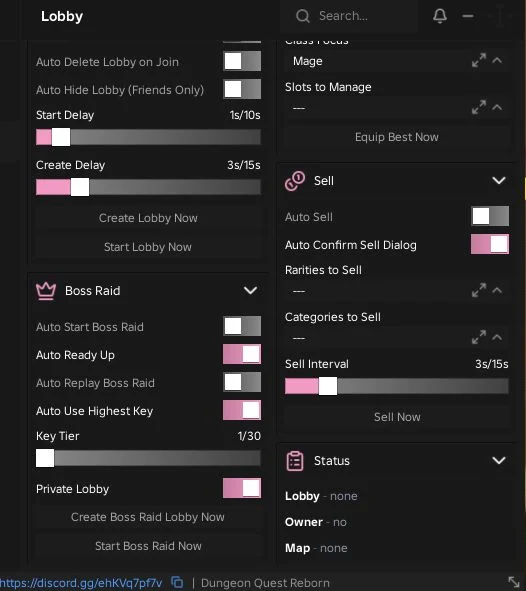Enable Auto Delete Lobby on Join
The image size is (526, 591).
tap(242, 61)
